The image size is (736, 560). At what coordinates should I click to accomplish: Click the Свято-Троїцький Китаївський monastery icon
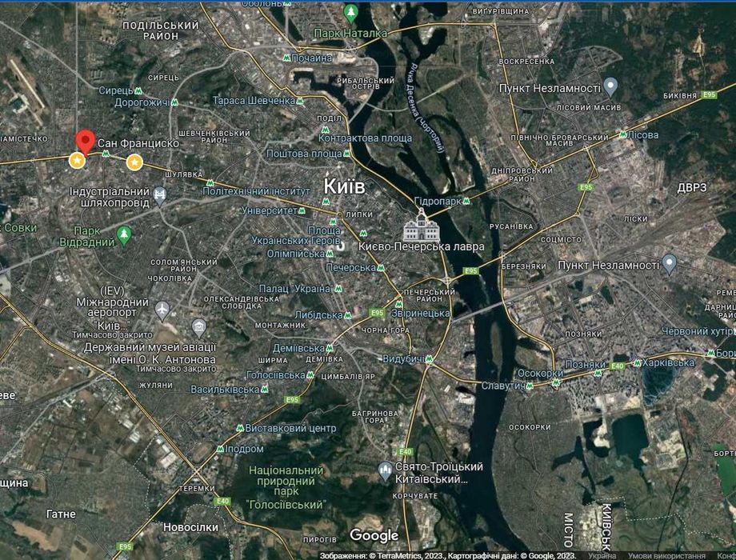tap(385, 471)
